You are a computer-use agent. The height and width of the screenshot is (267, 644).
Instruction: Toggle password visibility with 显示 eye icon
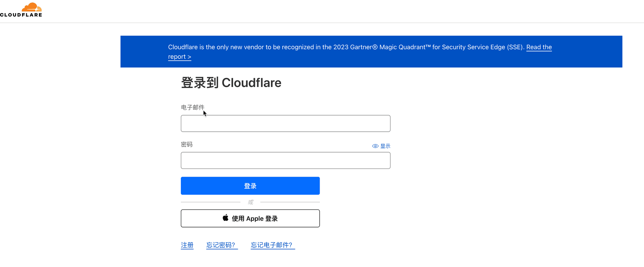381,146
